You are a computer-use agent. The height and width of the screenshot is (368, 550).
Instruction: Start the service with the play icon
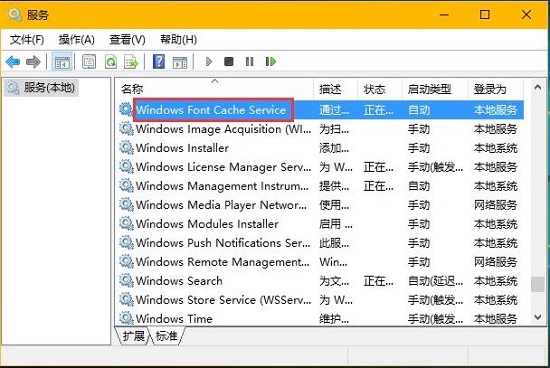pyautogui.click(x=209, y=62)
